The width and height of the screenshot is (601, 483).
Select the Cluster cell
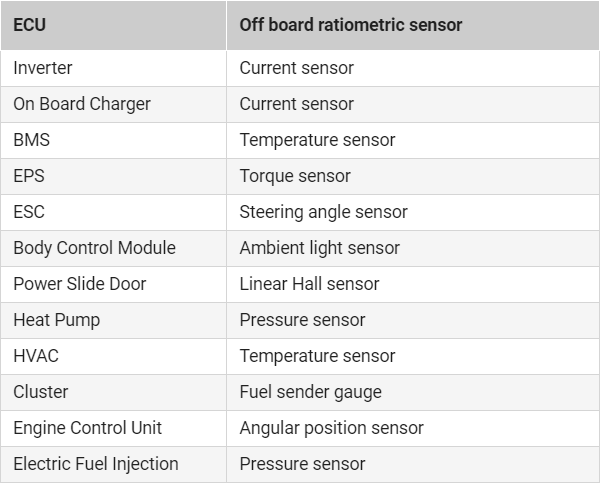[41, 392]
